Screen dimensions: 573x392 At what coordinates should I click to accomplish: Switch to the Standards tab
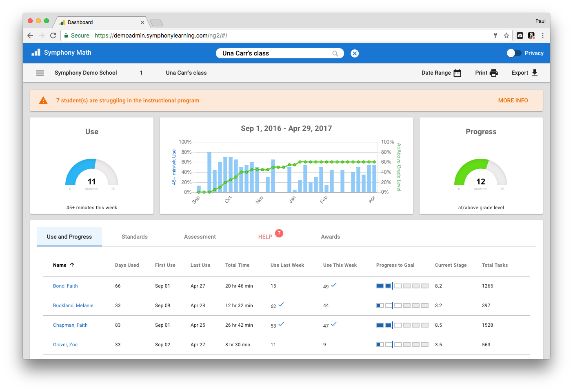click(135, 237)
